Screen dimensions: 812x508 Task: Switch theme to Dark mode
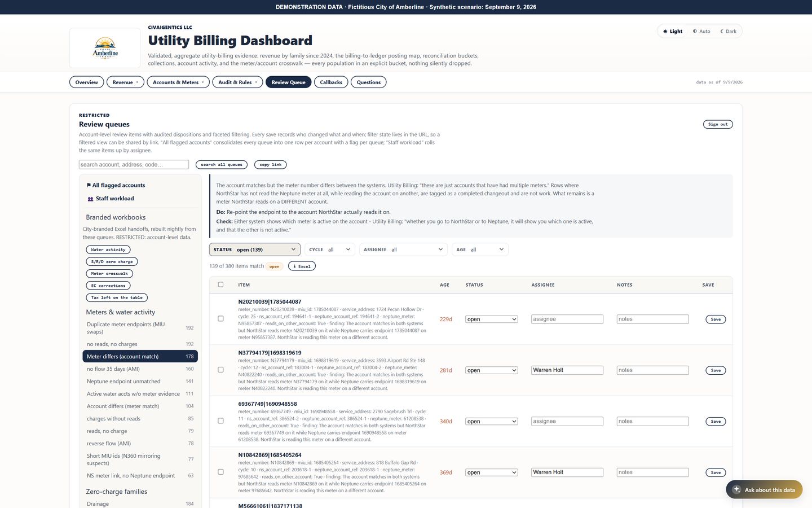[728, 32]
